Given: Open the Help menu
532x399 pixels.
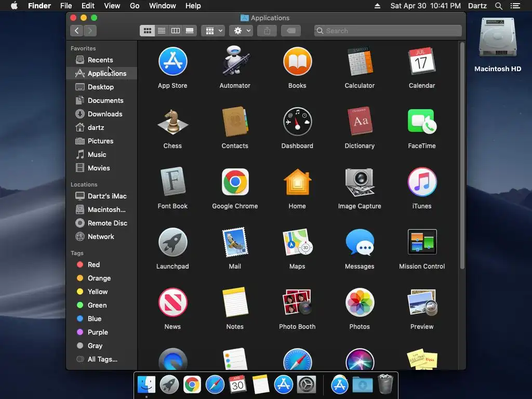Looking at the screenshot, I should tap(193, 6).
